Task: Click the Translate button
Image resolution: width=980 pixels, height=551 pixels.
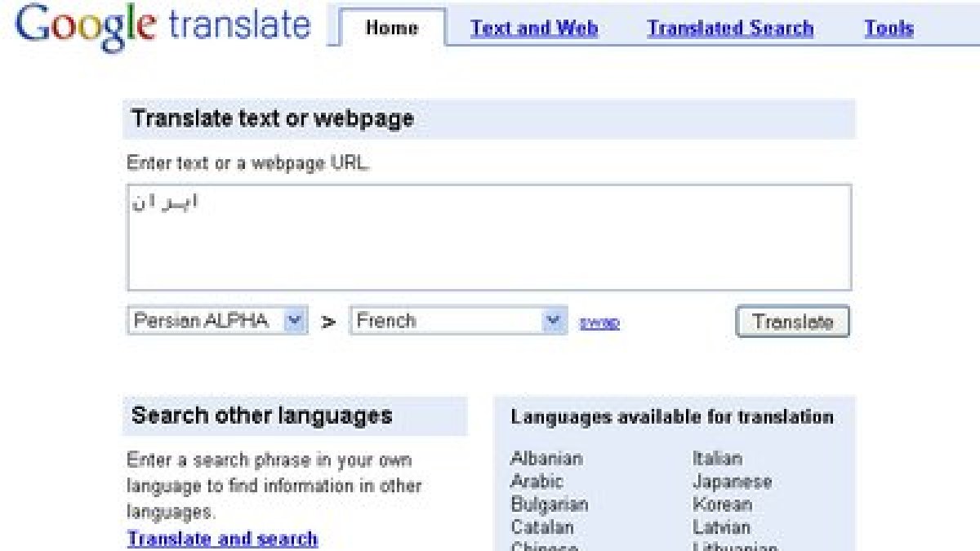Action: pyautogui.click(x=792, y=322)
